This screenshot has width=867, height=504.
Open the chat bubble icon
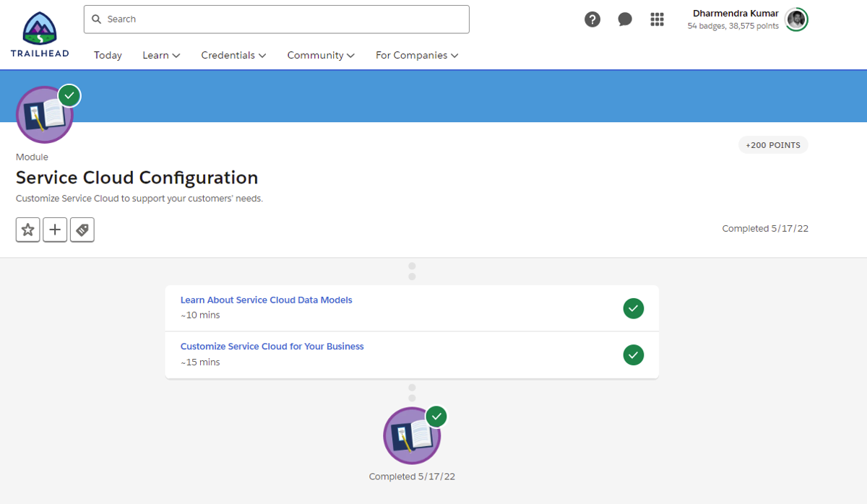(x=625, y=19)
